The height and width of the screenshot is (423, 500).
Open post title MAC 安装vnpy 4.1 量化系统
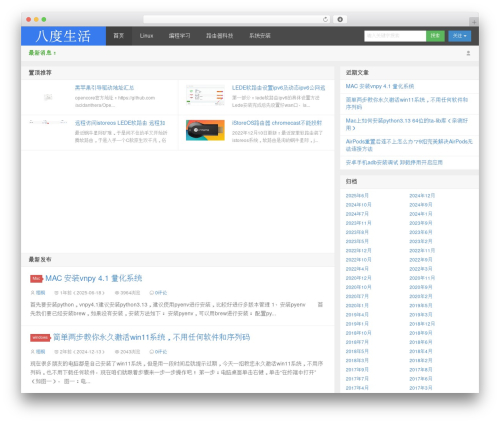94,278
